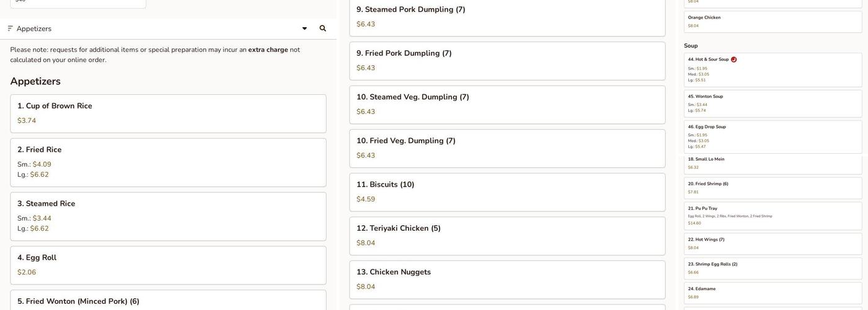
Task: Select 13. Chicken Nuggets item
Action: click(x=507, y=280)
